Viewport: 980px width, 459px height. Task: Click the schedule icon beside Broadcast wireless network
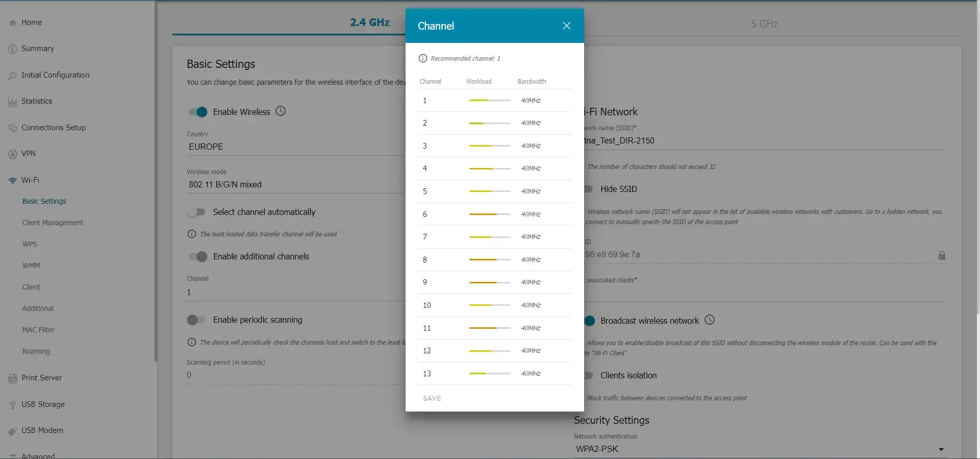tap(710, 320)
